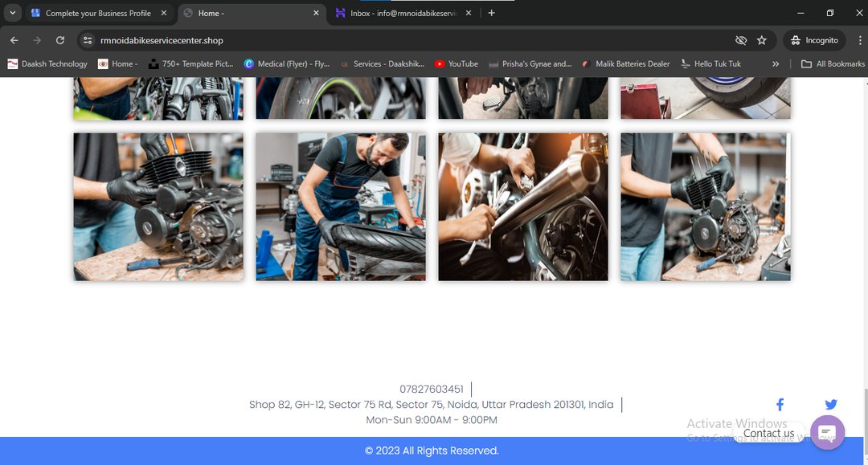Switch to Complete your Business Profile tab
Viewport: 868px width, 465px height.
[x=98, y=13]
